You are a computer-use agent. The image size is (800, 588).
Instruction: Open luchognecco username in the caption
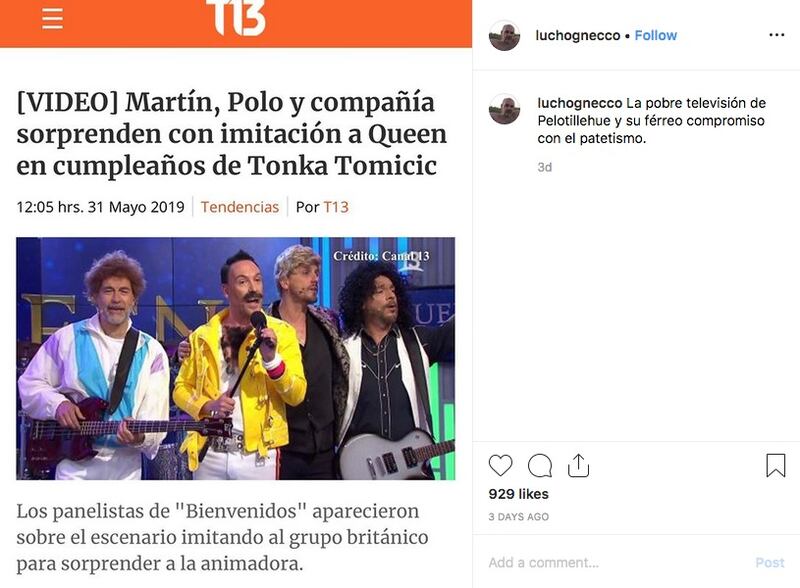pos(580,103)
